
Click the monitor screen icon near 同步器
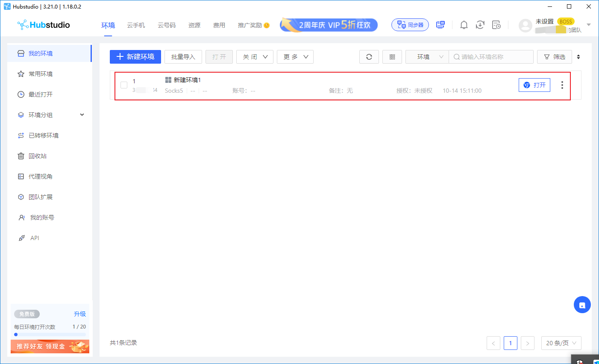pos(440,24)
